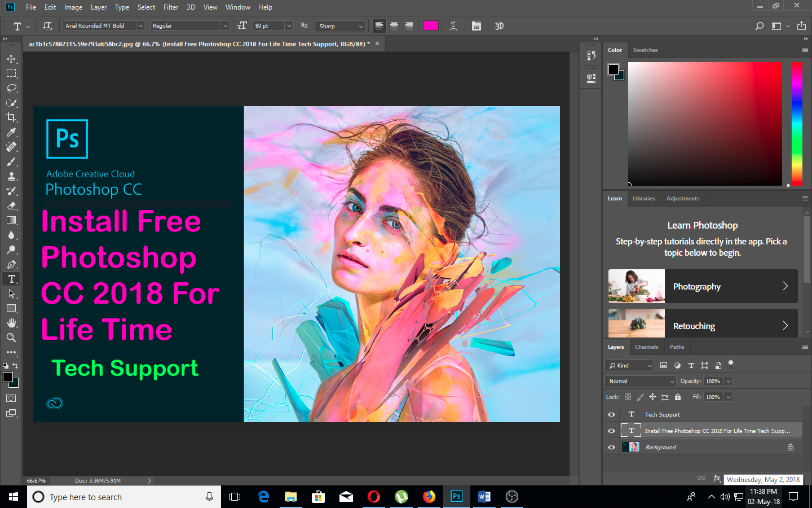Select the Lasso tool
812x508 pixels.
pos(11,88)
